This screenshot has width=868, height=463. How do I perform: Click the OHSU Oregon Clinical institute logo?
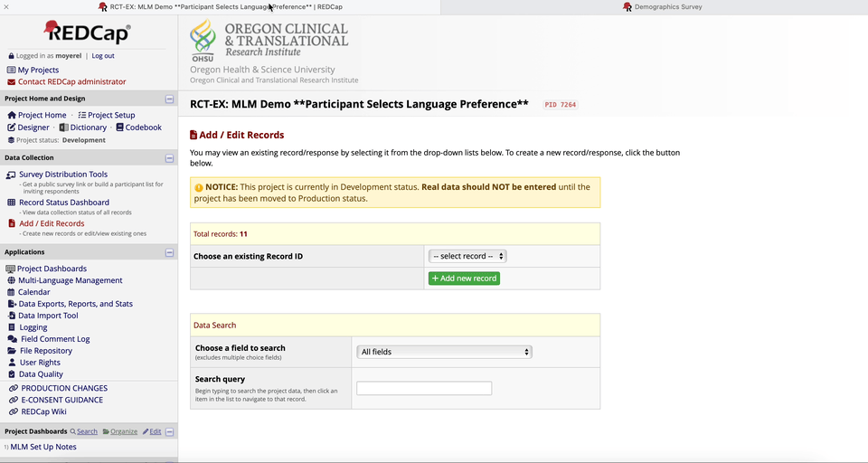[x=269, y=41]
